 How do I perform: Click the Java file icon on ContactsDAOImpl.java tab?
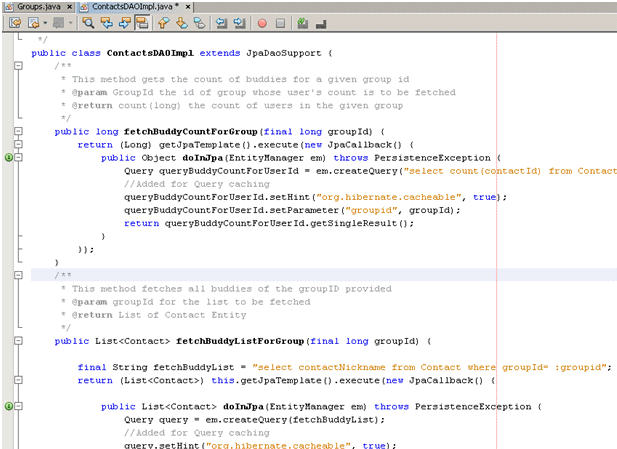pyautogui.click(x=84, y=7)
